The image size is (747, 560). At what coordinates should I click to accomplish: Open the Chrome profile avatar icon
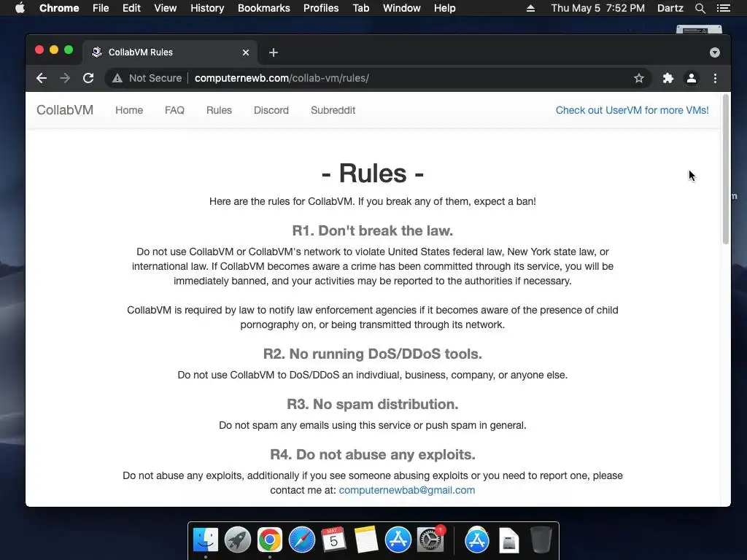[x=692, y=78]
